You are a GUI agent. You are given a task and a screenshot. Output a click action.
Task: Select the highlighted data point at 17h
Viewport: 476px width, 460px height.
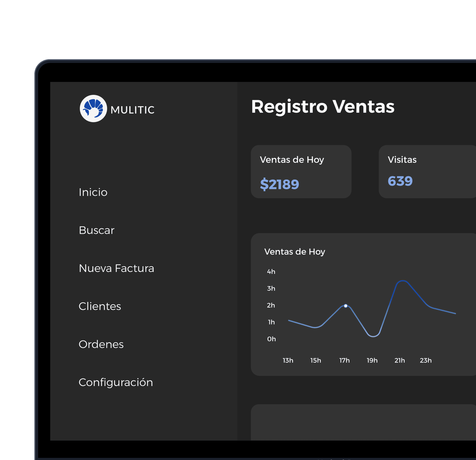345,306
